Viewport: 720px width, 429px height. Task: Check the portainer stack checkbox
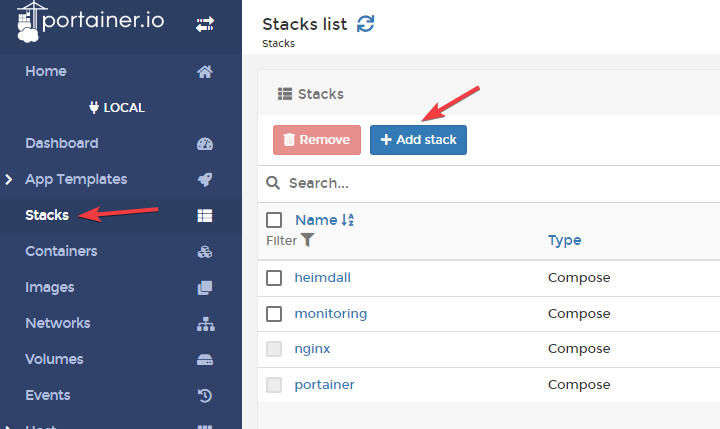click(274, 385)
